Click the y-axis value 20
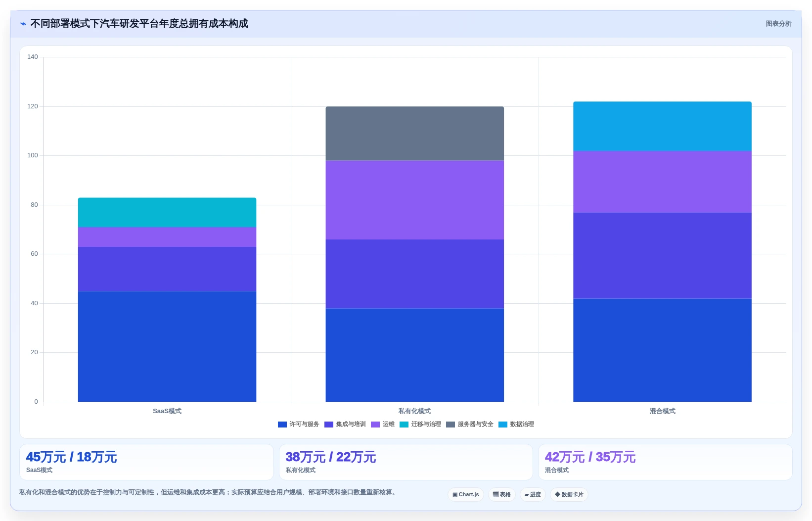 pyautogui.click(x=34, y=352)
